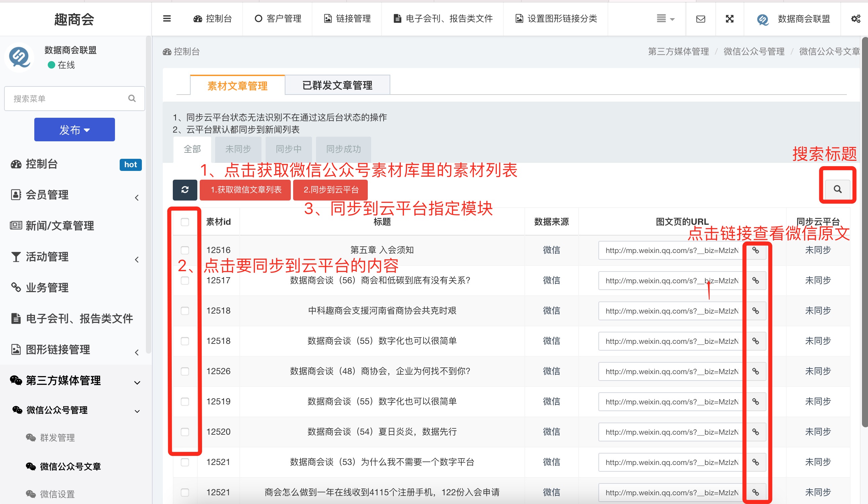The image size is (868, 504).
Task: Click link icon for article 12520
Action: (x=755, y=432)
